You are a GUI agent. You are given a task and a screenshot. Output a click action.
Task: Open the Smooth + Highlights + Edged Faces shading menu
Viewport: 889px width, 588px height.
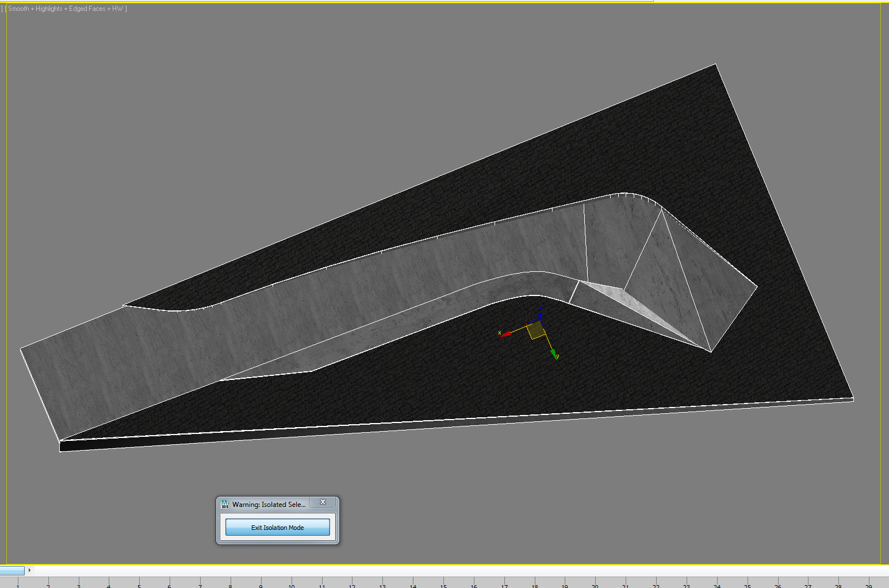click(67, 9)
